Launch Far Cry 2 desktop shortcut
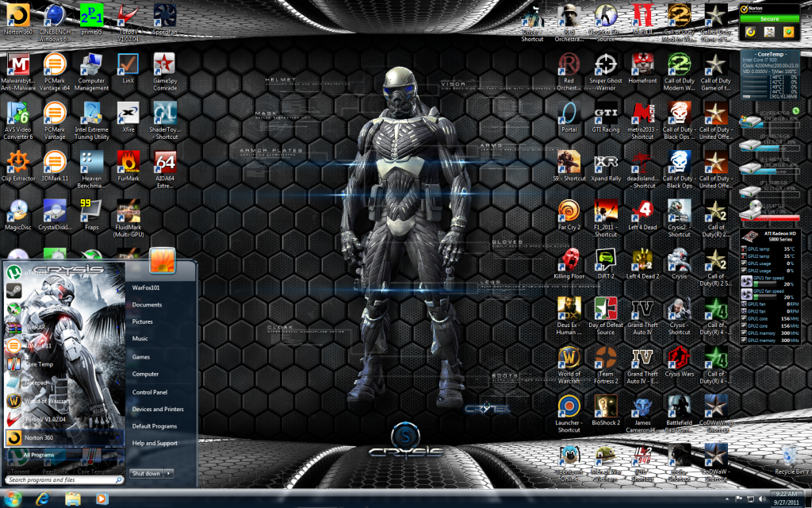The height and width of the screenshot is (508, 812). click(569, 214)
